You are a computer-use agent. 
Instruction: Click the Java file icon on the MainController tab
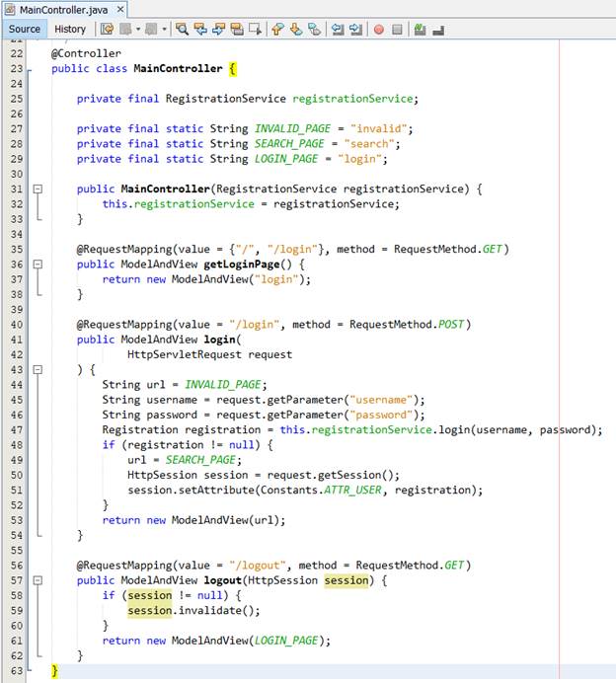[x=10, y=9]
